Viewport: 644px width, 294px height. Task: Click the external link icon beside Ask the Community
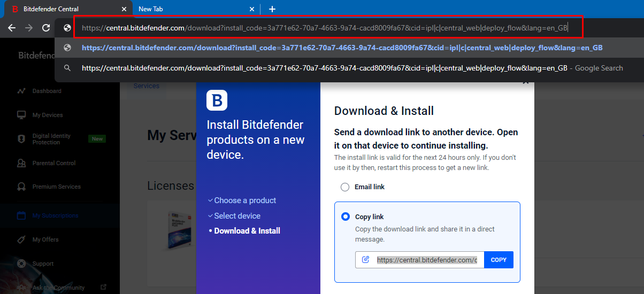pos(103,288)
